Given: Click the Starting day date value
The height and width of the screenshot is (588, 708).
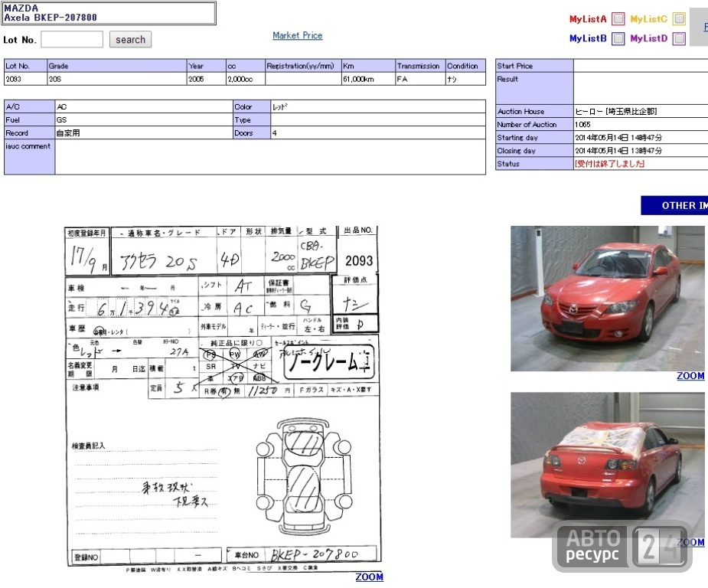Looking at the screenshot, I should (618, 137).
